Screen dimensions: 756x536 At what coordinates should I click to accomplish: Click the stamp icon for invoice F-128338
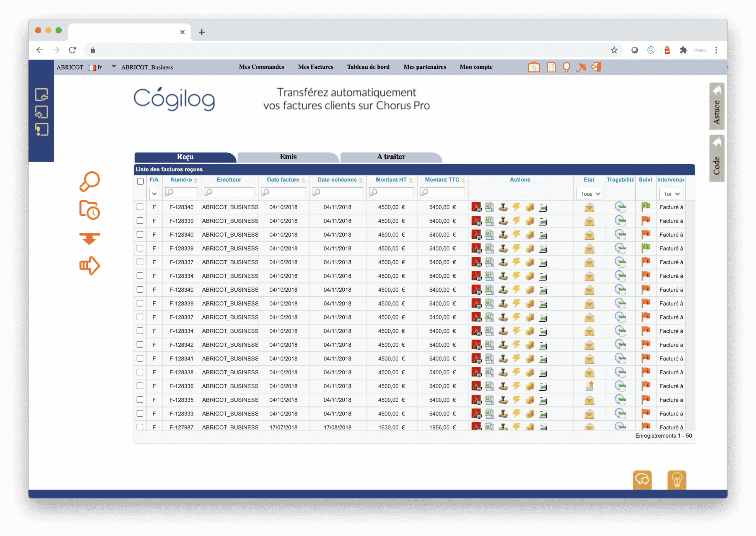(503, 372)
